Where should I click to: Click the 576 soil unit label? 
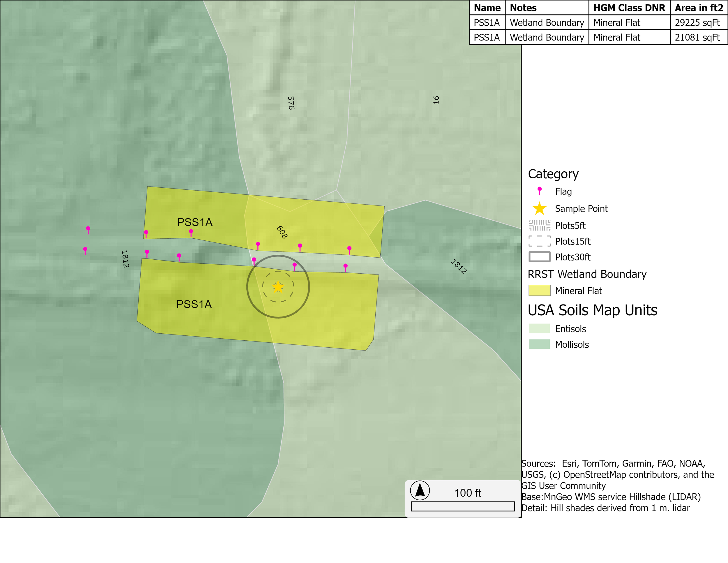[291, 103]
